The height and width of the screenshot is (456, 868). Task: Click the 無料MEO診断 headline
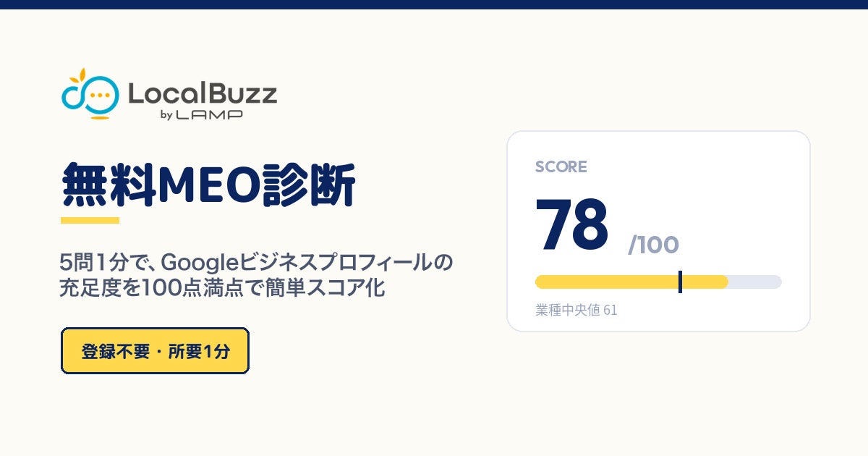(x=208, y=186)
